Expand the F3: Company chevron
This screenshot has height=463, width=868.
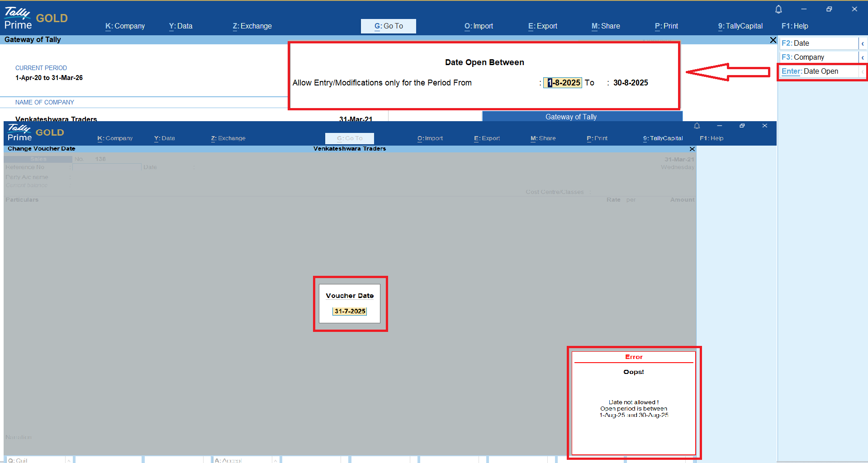point(863,57)
